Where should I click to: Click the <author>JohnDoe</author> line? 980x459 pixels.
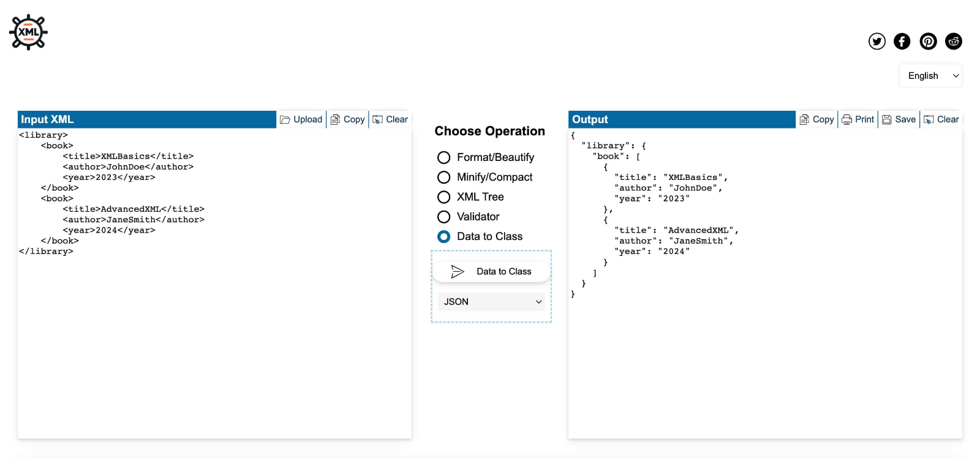point(128,166)
